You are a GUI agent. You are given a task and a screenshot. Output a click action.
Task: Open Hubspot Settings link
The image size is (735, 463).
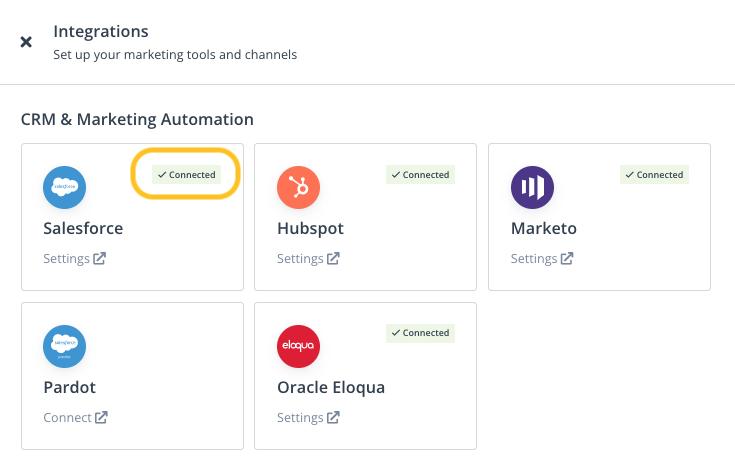(300, 259)
